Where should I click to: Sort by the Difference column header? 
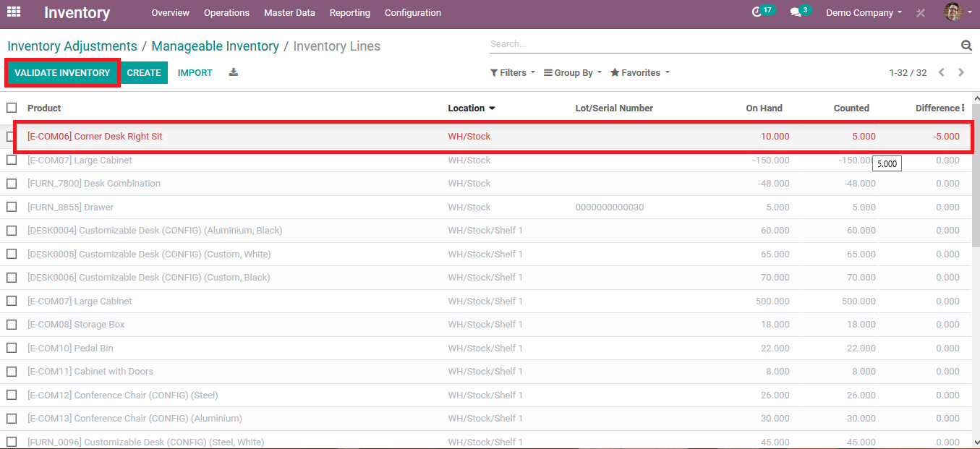937,108
